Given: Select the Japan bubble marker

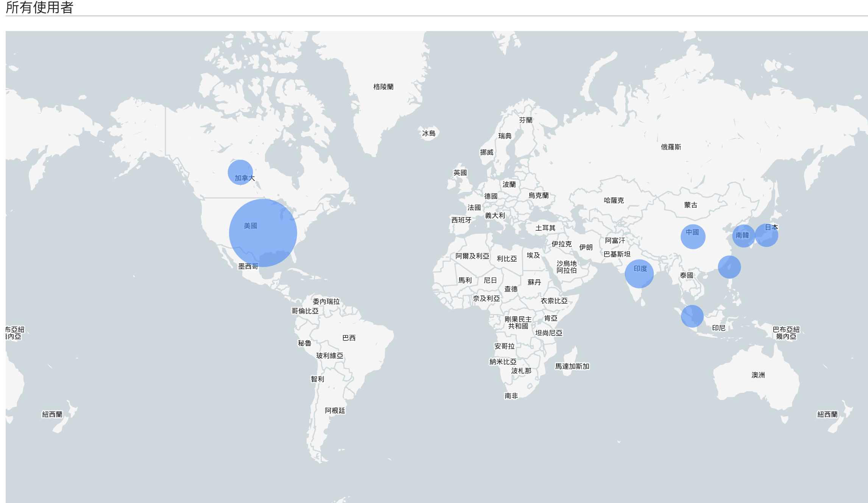Looking at the screenshot, I should pos(767,235).
